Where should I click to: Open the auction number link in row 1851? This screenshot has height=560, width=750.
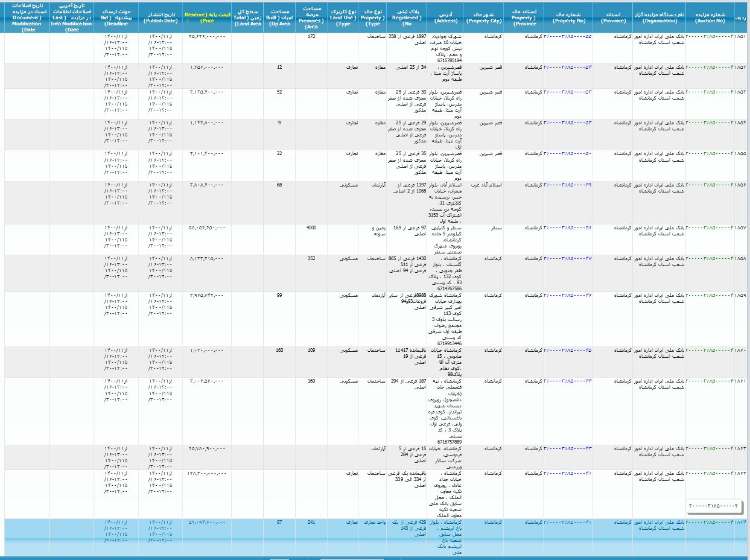pyautogui.click(x=709, y=37)
